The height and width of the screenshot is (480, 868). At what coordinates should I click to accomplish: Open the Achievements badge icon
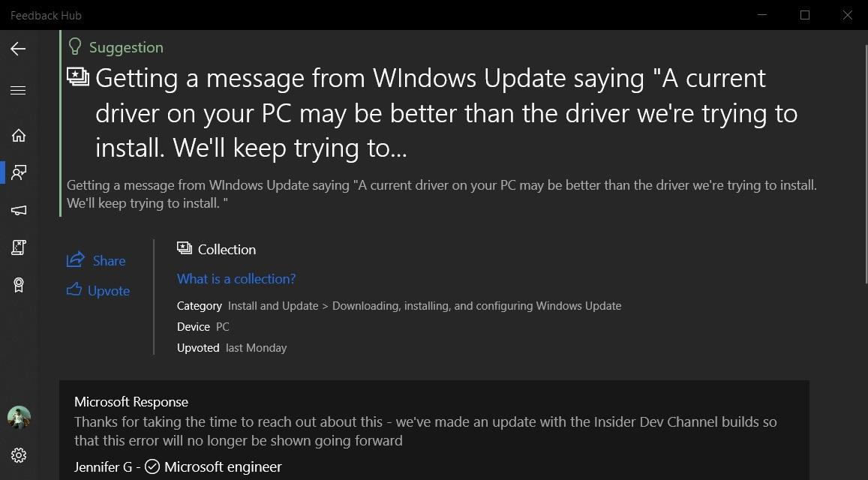(19, 285)
